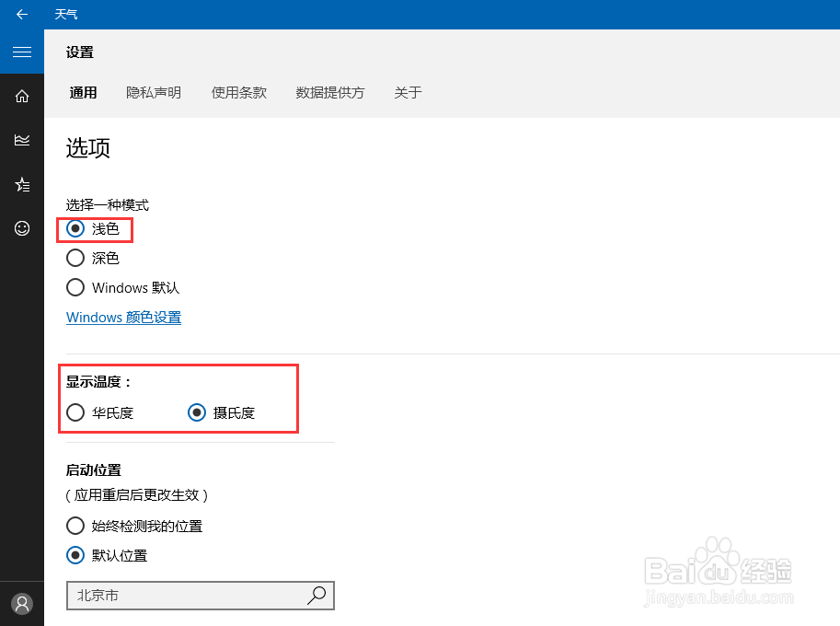Viewport: 840px width, 626px height.
Task: Switch temperature unit to 华氏度
Action: pyautogui.click(x=75, y=412)
